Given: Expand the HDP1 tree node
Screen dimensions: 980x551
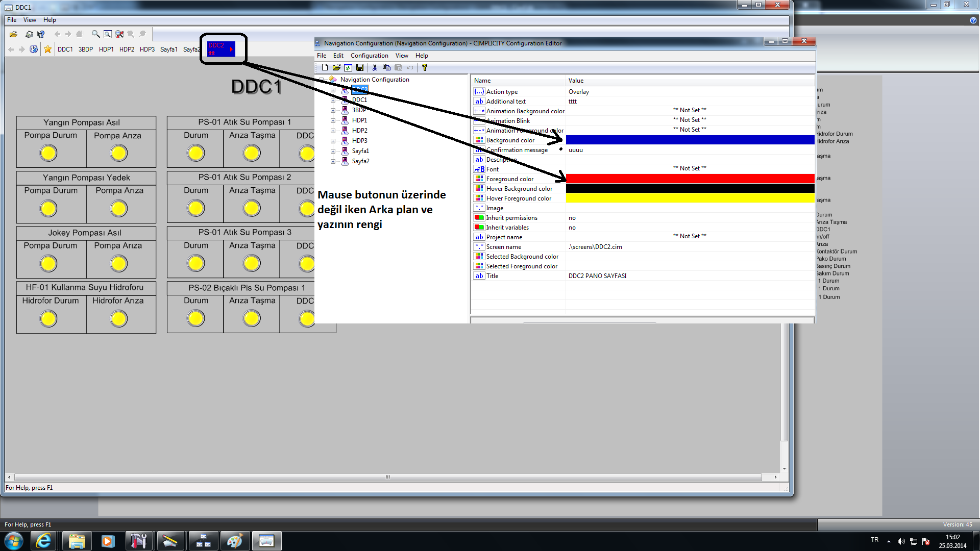Looking at the screenshot, I should point(333,121).
